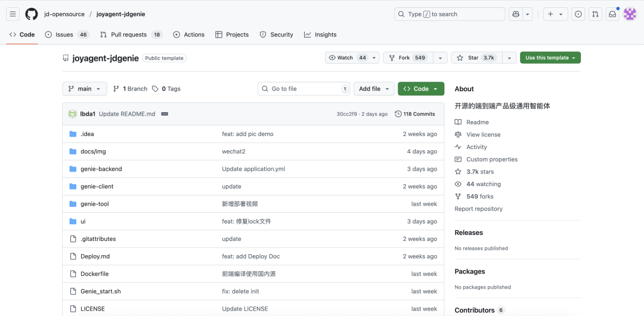
Task: Expand commit message ellipsis button
Action: point(165,114)
